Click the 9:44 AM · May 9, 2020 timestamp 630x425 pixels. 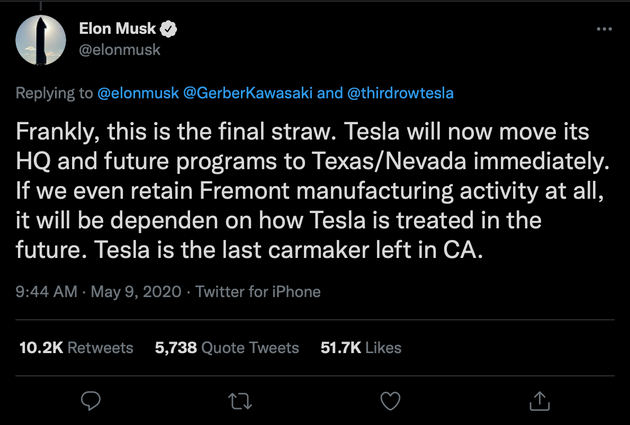(x=97, y=292)
